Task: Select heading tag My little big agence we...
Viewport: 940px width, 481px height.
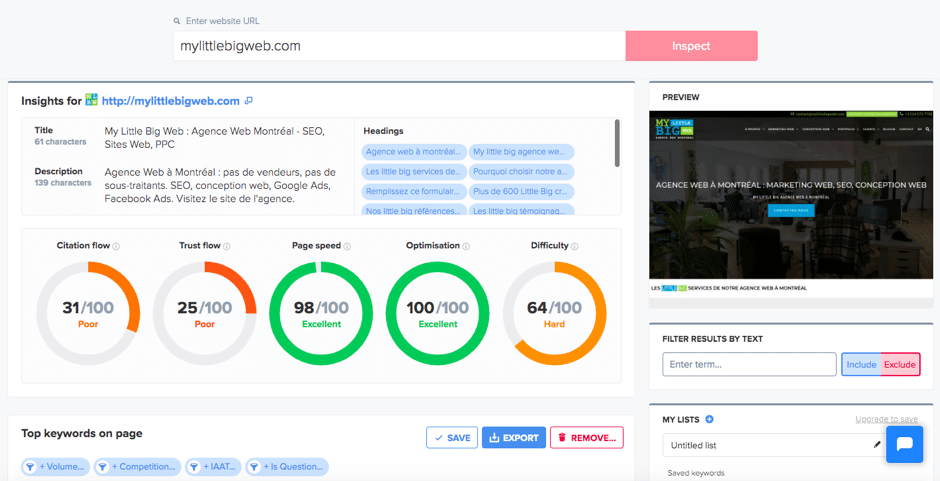Action: 521,152
